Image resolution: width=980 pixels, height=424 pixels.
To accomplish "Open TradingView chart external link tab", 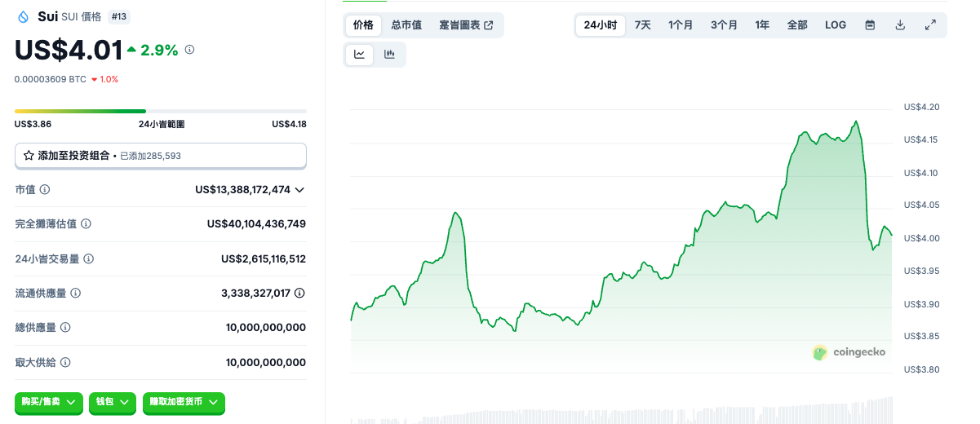I will coord(466,25).
